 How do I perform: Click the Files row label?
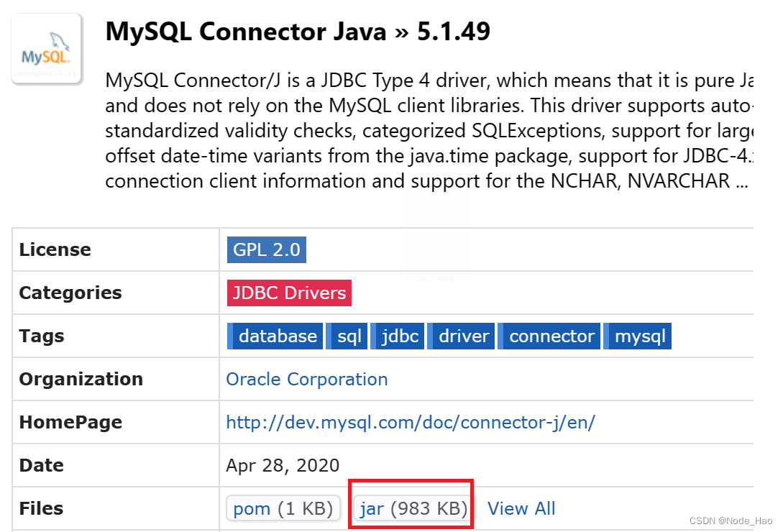pos(41,508)
